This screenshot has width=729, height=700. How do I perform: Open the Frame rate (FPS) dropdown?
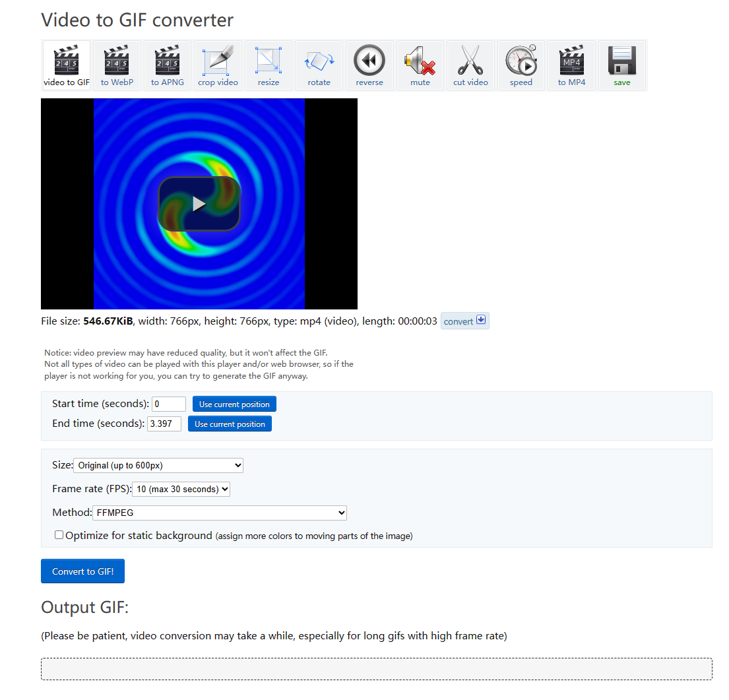tap(181, 489)
